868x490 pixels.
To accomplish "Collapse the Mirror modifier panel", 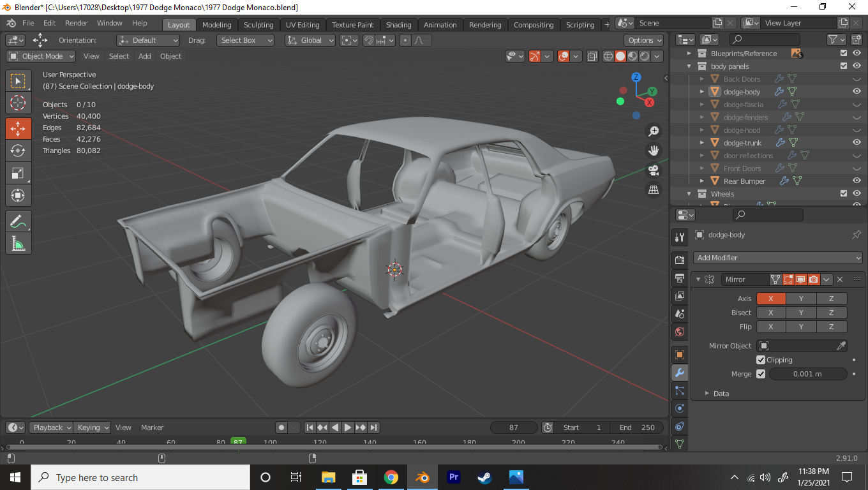I will (698, 279).
